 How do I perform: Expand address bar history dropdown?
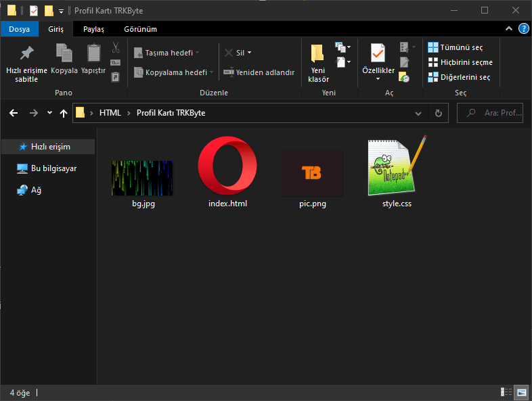(418, 113)
